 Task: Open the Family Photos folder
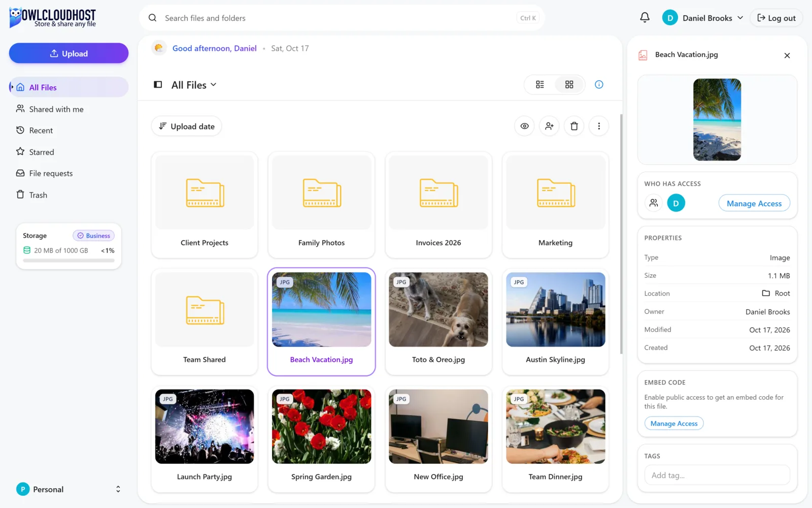click(x=321, y=205)
